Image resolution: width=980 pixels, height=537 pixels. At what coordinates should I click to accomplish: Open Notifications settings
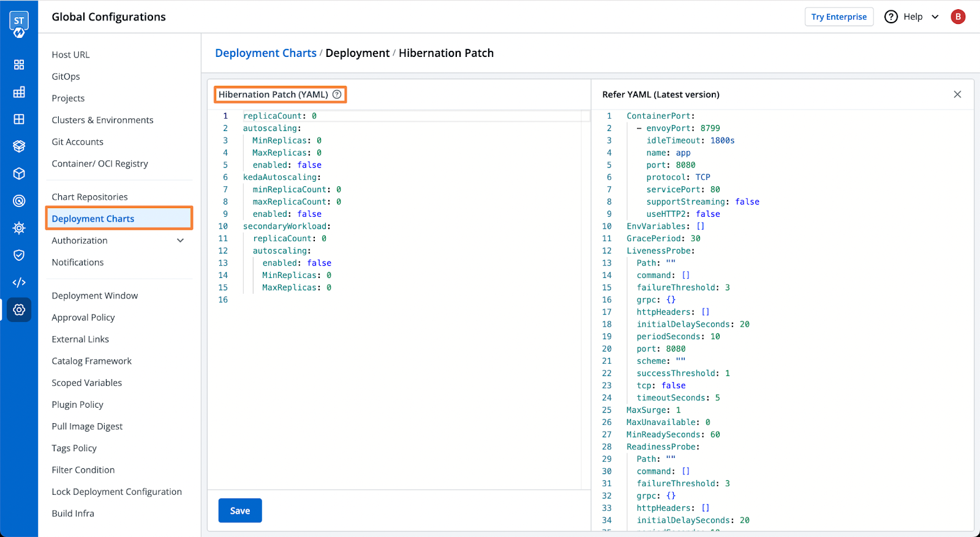coord(78,262)
